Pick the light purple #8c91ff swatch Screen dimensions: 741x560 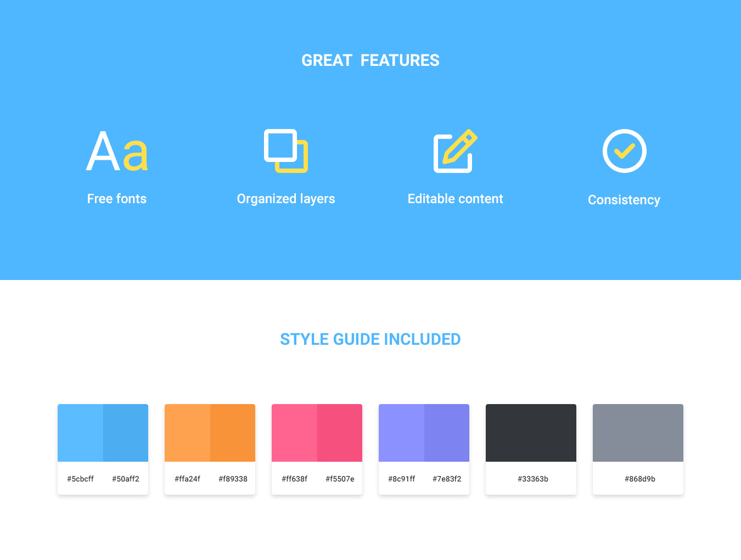tap(401, 433)
